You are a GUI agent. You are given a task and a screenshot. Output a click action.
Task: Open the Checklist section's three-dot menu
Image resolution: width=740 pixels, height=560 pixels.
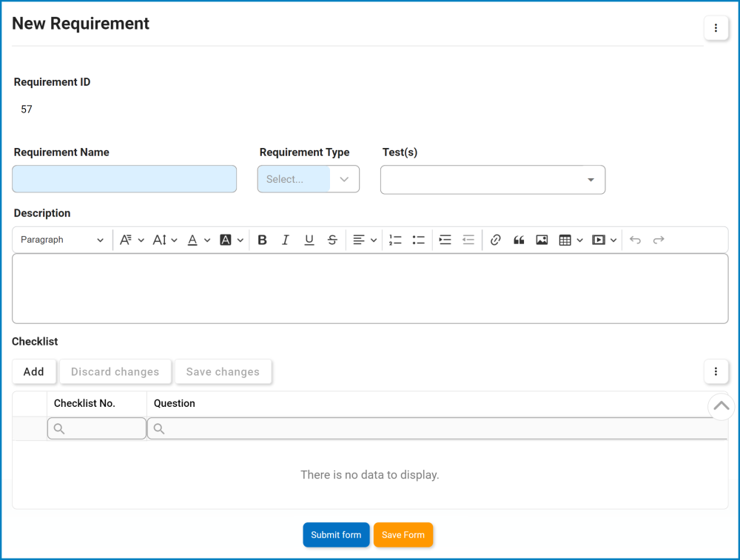pos(716,371)
